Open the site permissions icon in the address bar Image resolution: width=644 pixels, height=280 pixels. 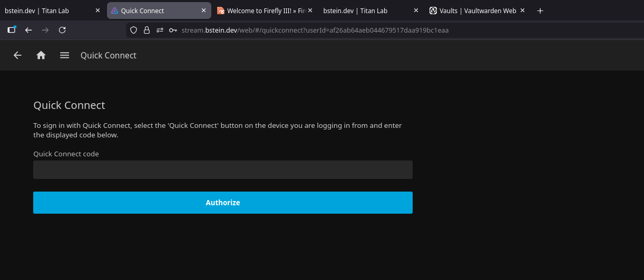point(160,31)
